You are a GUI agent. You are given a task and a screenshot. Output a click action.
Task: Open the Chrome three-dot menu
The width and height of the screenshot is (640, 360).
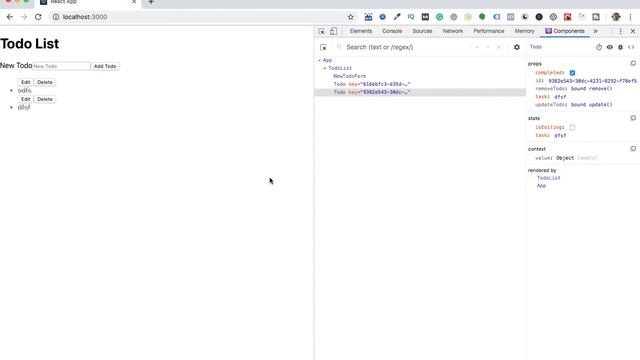[x=631, y=17]
